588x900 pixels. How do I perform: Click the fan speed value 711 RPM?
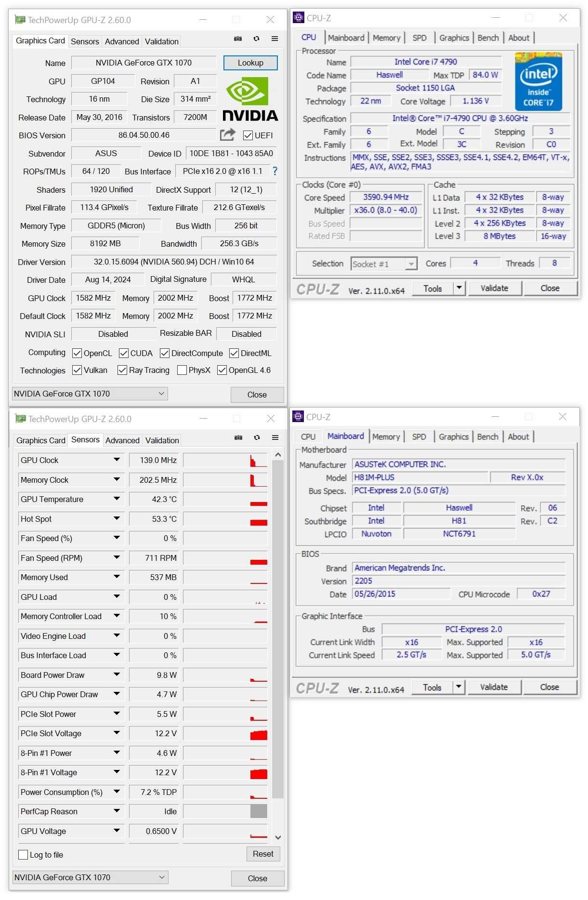click(x=153, y=558)
